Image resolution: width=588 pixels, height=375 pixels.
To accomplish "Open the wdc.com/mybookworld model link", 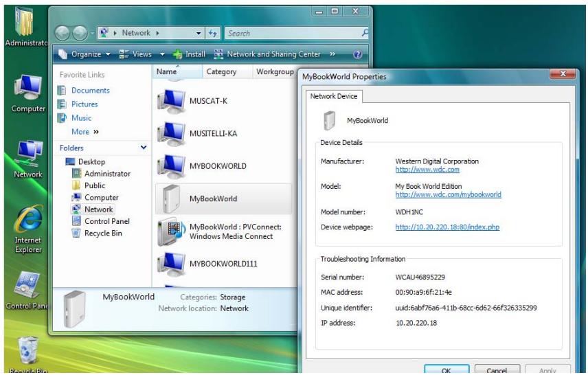I will point(448,194).
